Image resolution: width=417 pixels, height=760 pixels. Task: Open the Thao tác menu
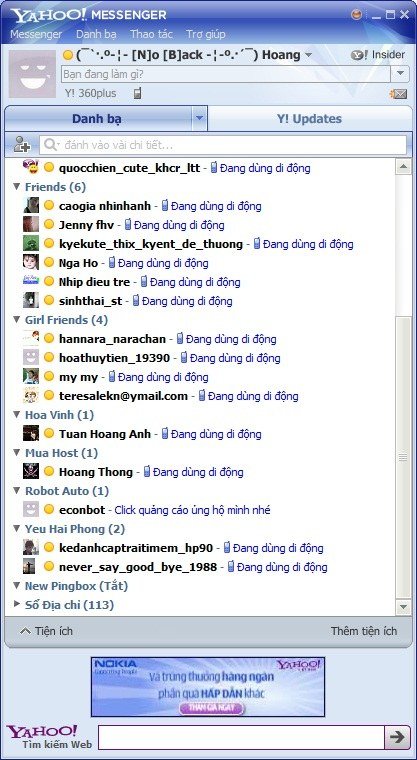[151, 34]
